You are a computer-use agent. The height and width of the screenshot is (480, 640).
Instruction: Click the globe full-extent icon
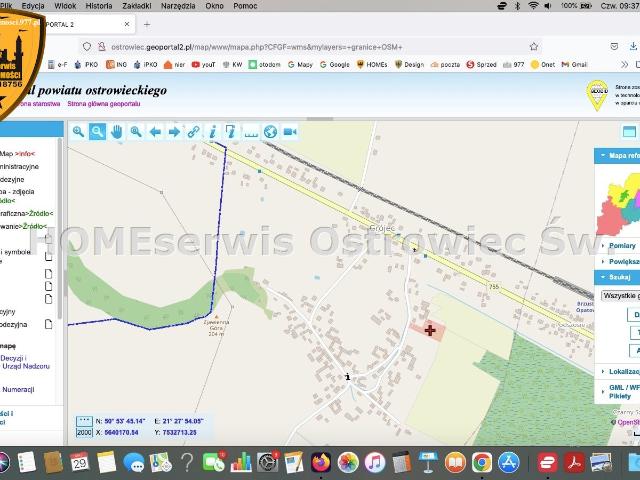(270, 131)
